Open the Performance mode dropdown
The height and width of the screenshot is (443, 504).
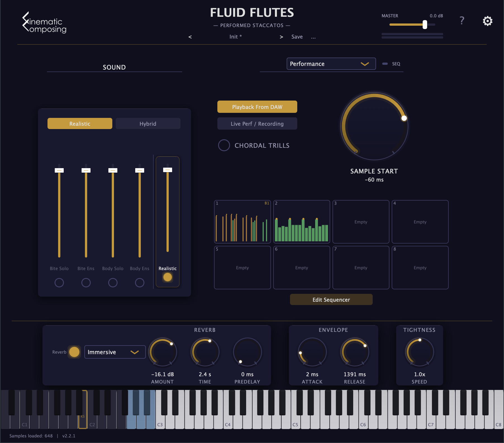coord(331,64)
